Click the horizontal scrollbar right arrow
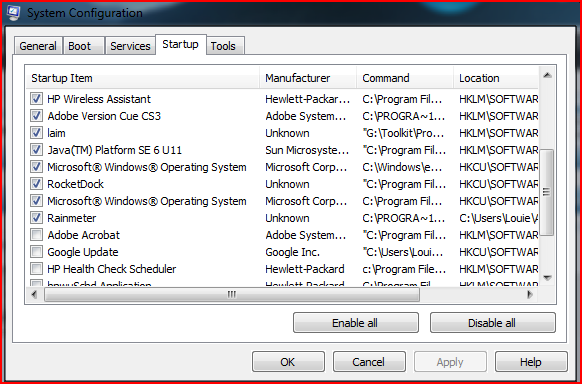 pyautogui.click(x=530, y=295)
